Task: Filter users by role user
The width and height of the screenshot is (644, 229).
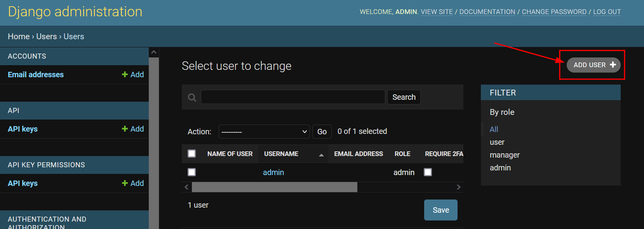Action: 497,142
